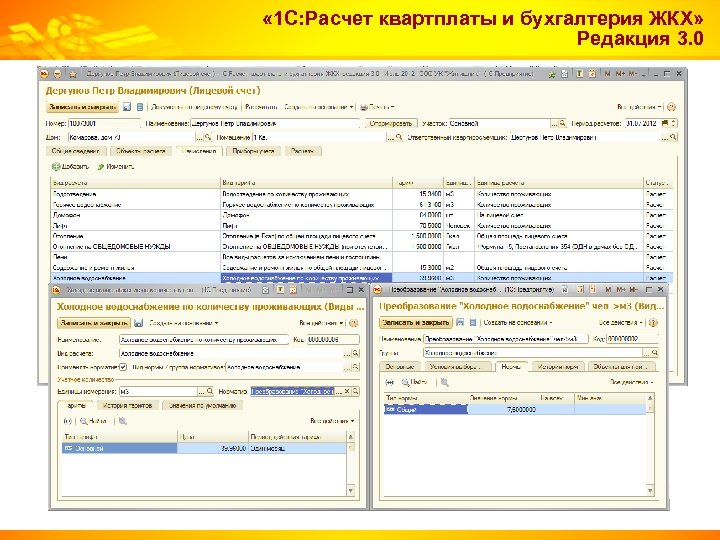The width and height of the screenshot is (720, 540).
Task: Select the 'Общая' norm row with 7,600000
Action: (x=515, y=409)
